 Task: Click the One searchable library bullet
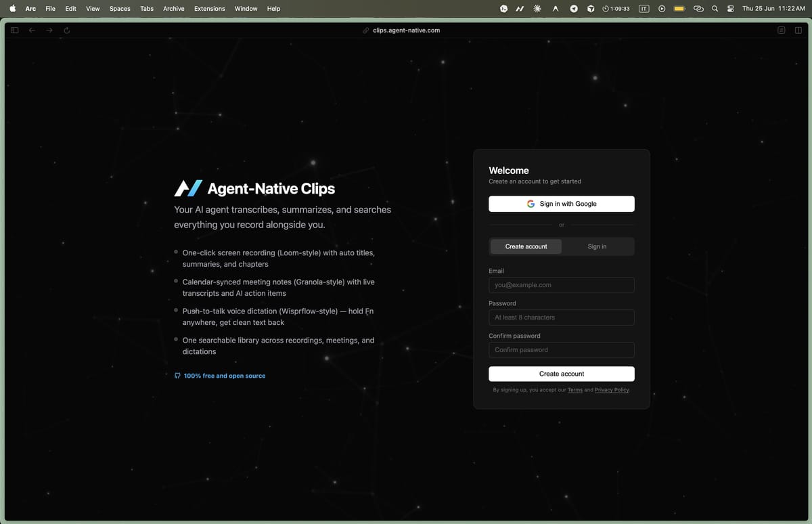(278, 346)
